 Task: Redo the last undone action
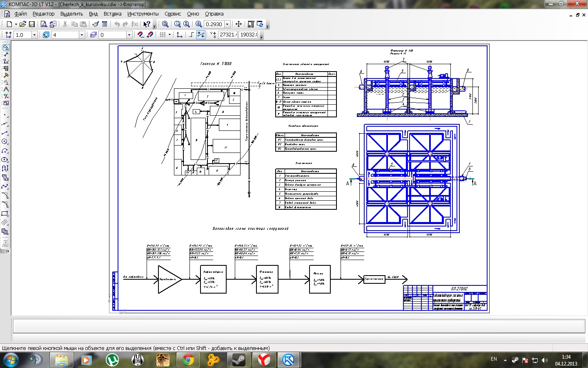[125, 24]
